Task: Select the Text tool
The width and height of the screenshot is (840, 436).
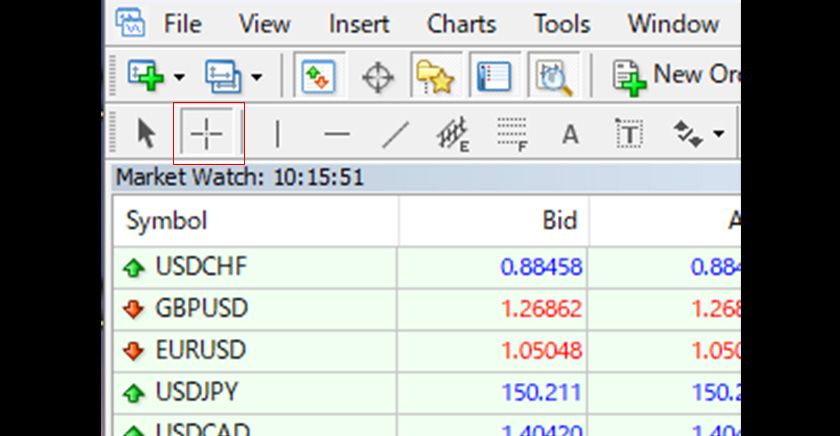Action: pyautogui.click(x=570, y=134)
